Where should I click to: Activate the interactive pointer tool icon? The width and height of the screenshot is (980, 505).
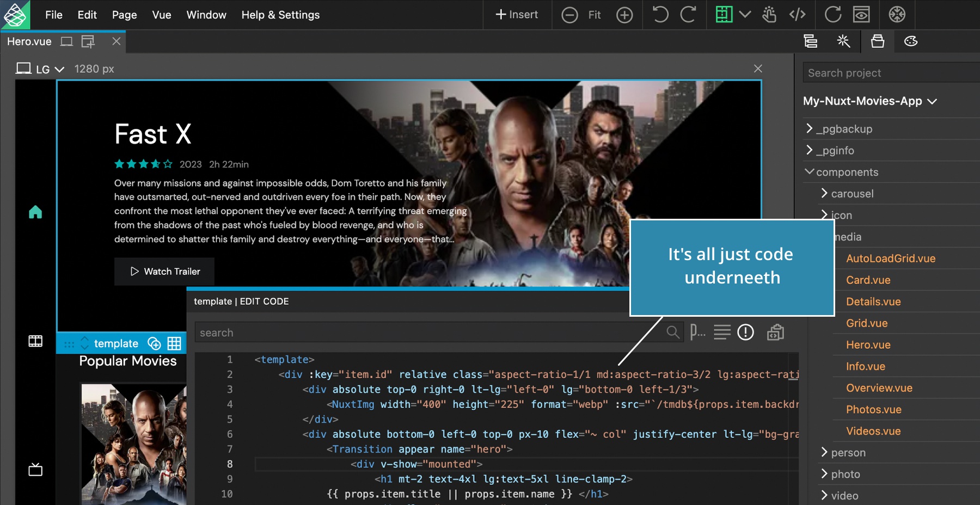point(769,15)
